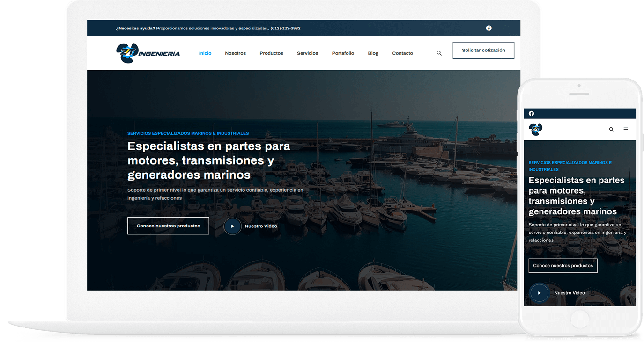Open the Servicios menu item

(x=307, y=53)
